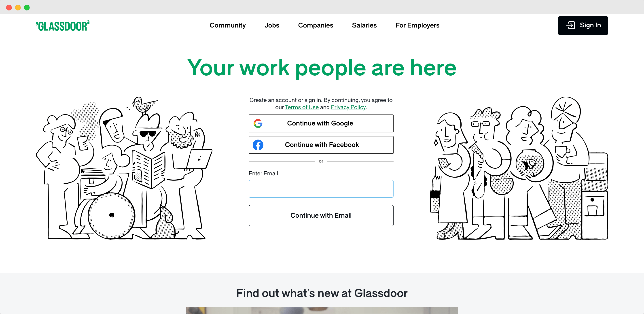Click the Facebook icon button
644x314 pixels.
[x=258, y=145]
